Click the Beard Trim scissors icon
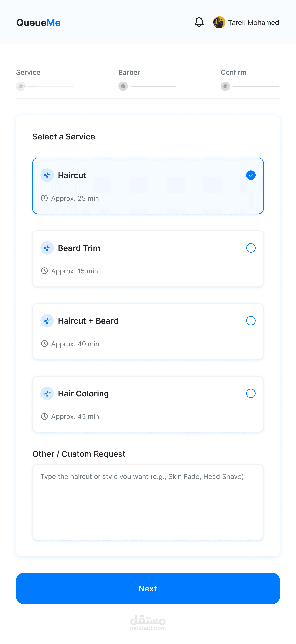 [x=47, y=248]
